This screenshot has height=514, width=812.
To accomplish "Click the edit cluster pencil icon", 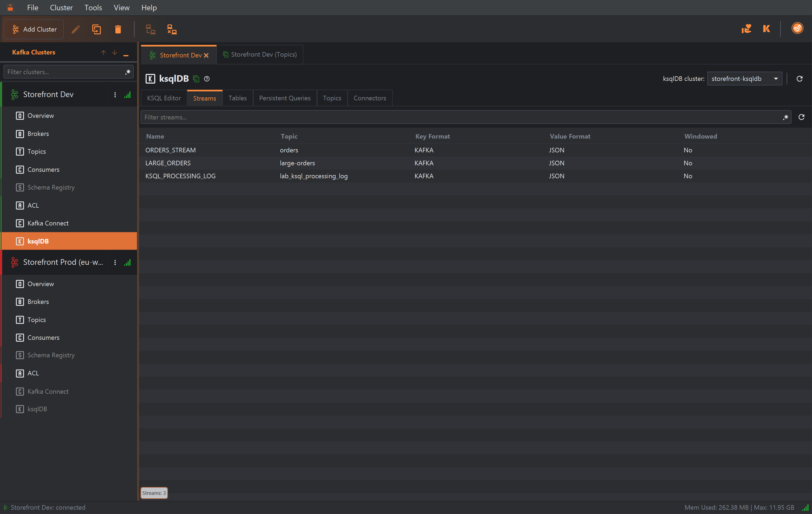I will 76,29.
